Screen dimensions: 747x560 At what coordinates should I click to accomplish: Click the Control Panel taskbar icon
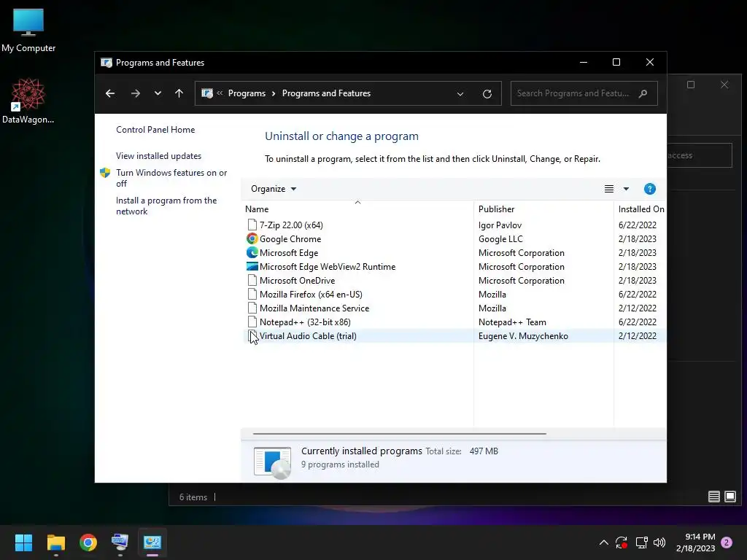(x=152, y=542)
